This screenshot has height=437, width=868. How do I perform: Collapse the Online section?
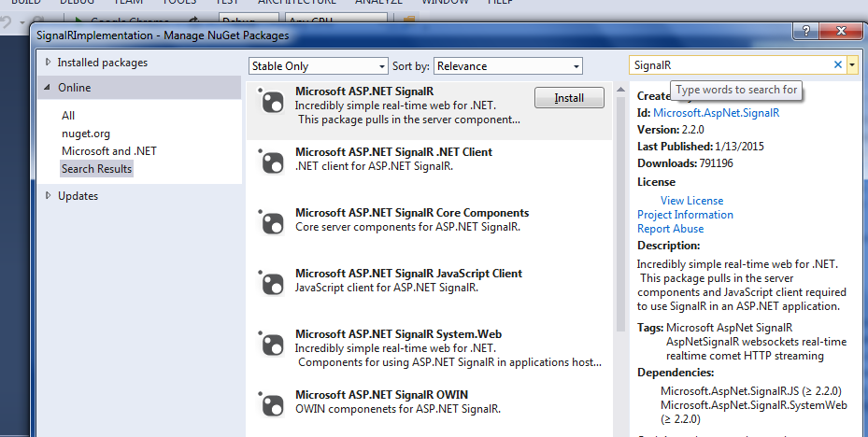49,88
